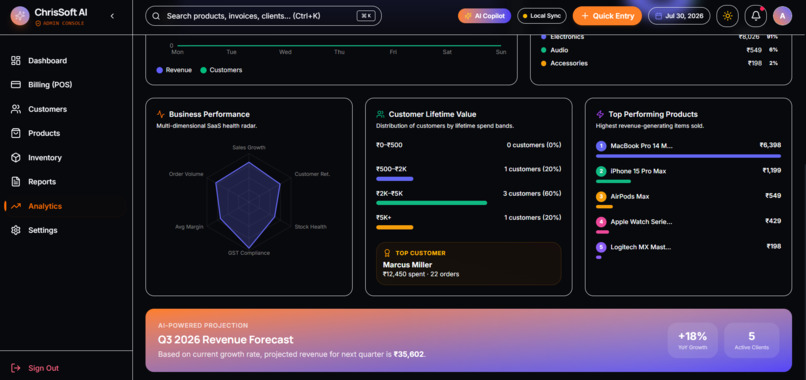
Task: Click the ChrisSoft AI logo icon
Action: (x=20, y=16)
